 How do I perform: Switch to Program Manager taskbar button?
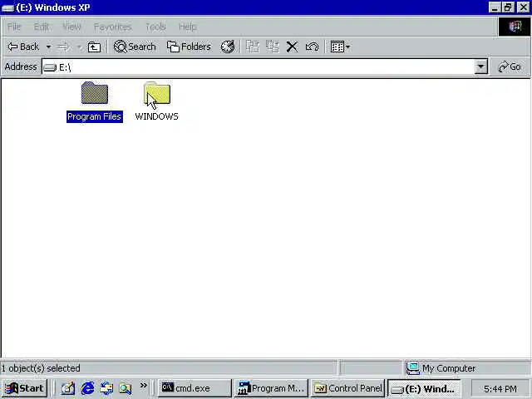(x=271, y=388)
